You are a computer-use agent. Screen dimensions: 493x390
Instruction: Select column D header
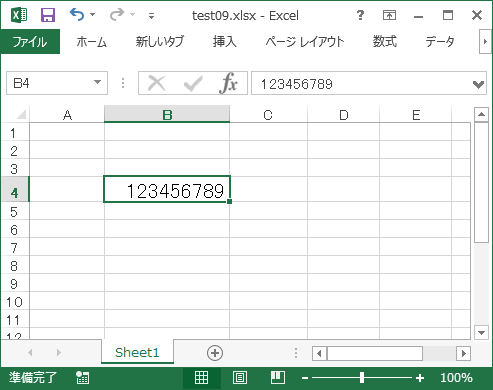[x=343, y=115]
